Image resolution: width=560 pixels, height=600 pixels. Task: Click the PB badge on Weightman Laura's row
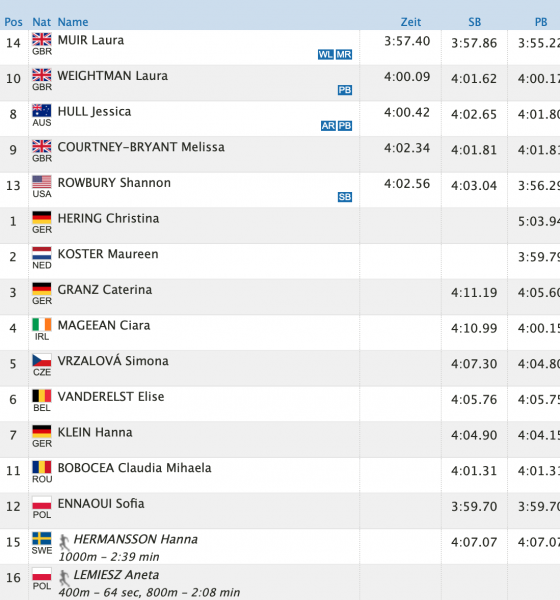coord(344,90)
